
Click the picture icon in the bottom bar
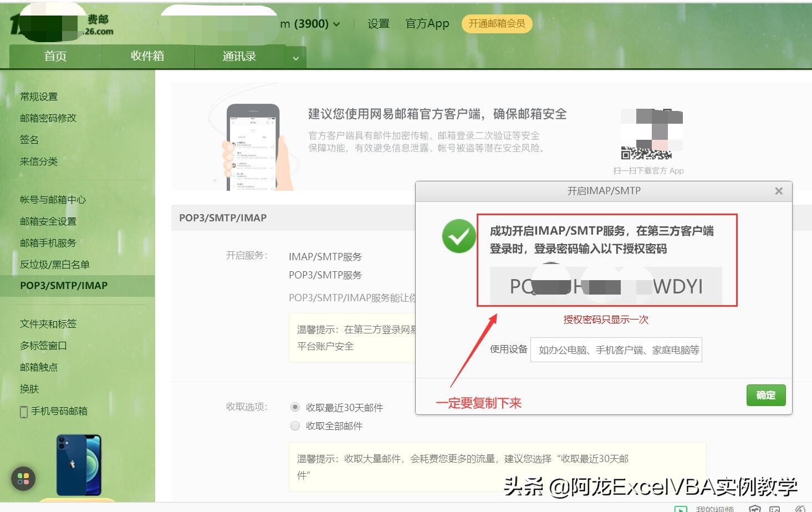click(775, 509)
